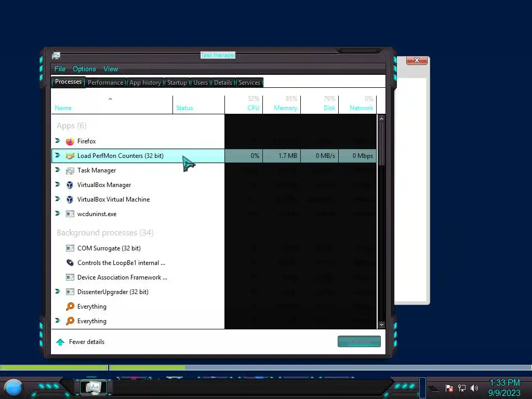Click the Firefox app icon in process list
The width and height of the screenshot is (532, 399).
coord(70,141)
